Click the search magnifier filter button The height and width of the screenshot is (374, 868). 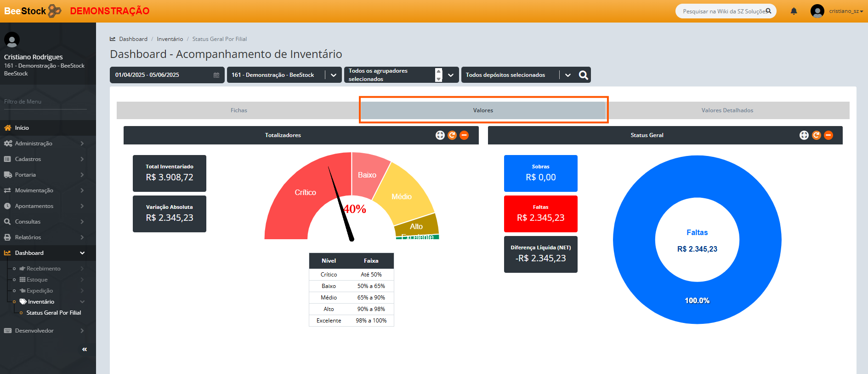[583, 75]
